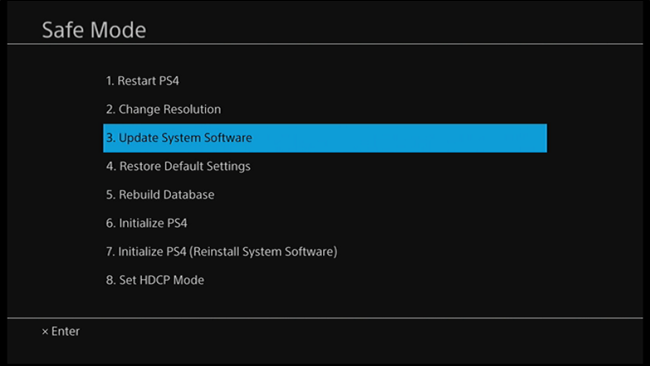Choose Change Resolution menu entry
Image resolution: width=650 pixels, height=366 pixels.
pos(163,109)
